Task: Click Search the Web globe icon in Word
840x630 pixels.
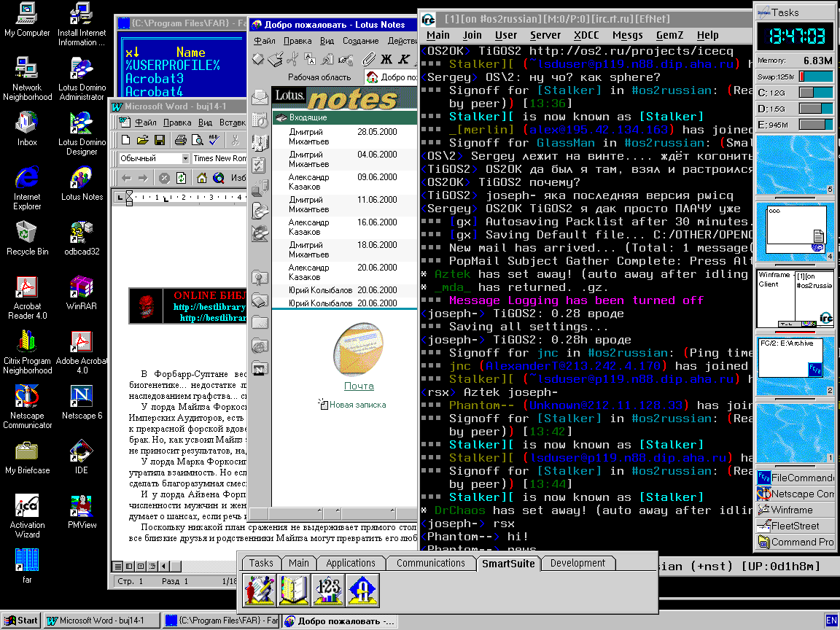Action: coord(218,178)
